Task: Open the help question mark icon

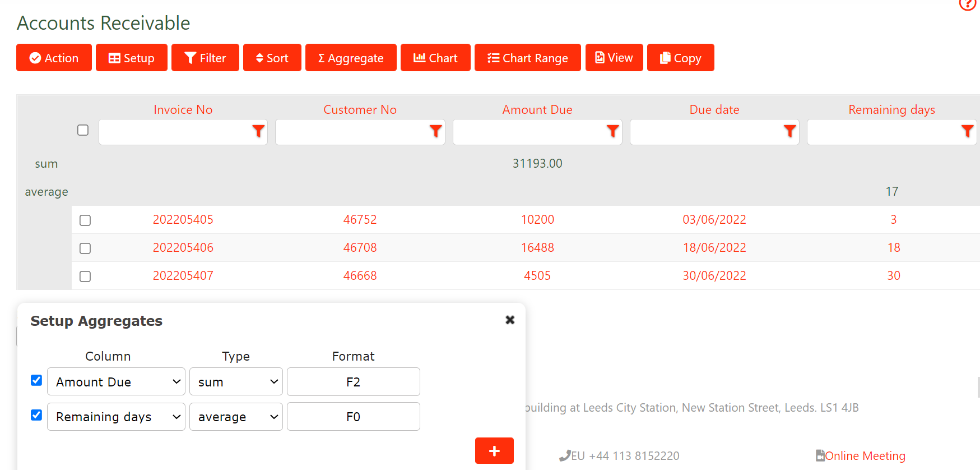Action: click(968, 3)
